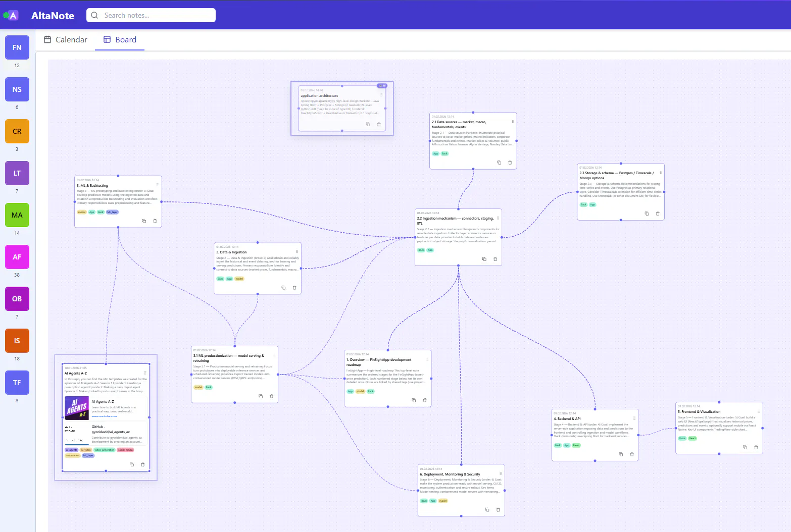Open the GitHub gyoridavid/ai_agents_az link preview
This screenshot has height=532, width=791.
click(107, 434)
